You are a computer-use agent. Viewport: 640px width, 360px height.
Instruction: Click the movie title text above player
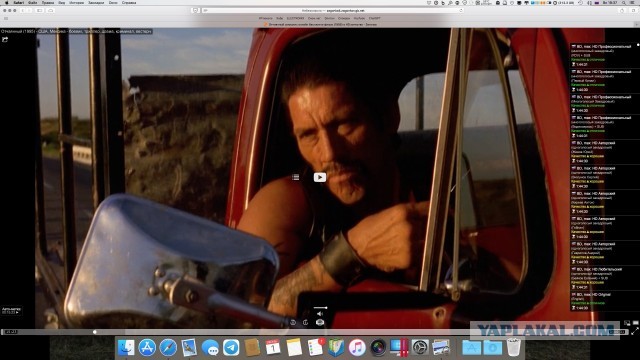pyautogui.click(x=76, y=31)
